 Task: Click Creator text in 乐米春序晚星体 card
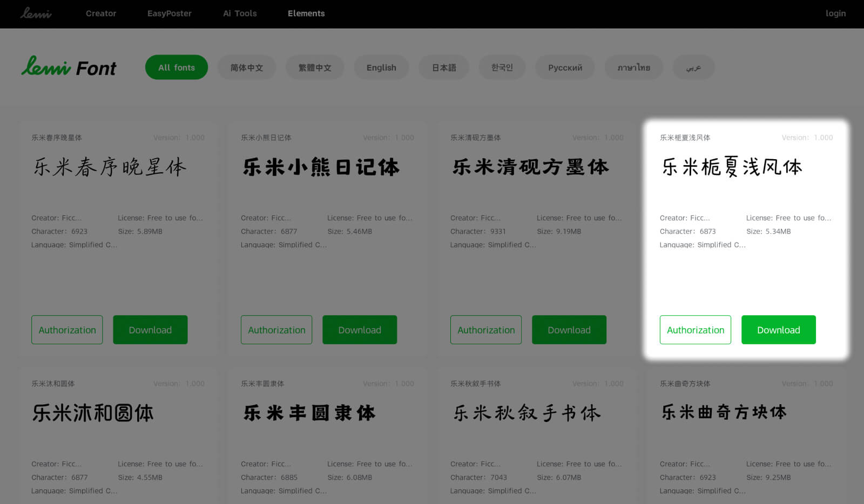(57, 218)
